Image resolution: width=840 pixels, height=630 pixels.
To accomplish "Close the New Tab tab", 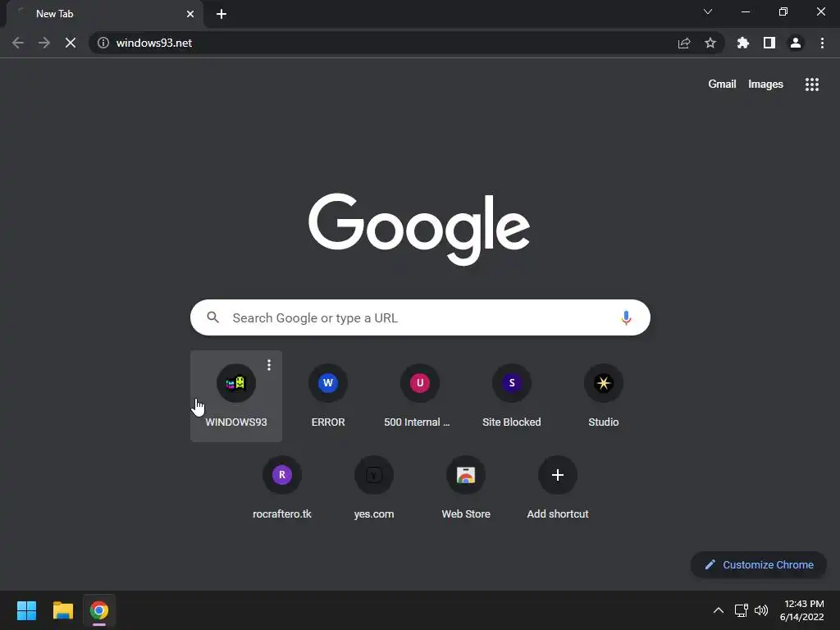I will [190, 14].
